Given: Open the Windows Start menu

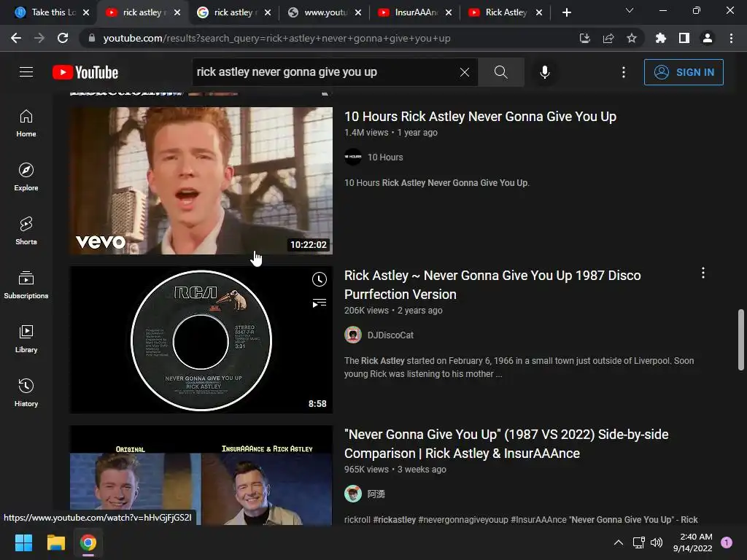Looking at the screenshot, I should coord(23,542).
